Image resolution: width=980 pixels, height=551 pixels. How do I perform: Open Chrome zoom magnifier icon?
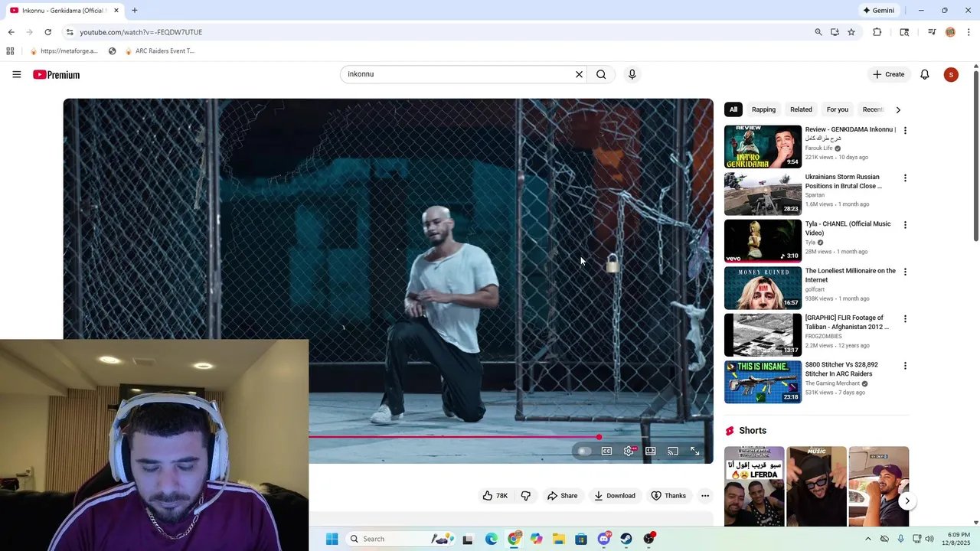(818, 32)
